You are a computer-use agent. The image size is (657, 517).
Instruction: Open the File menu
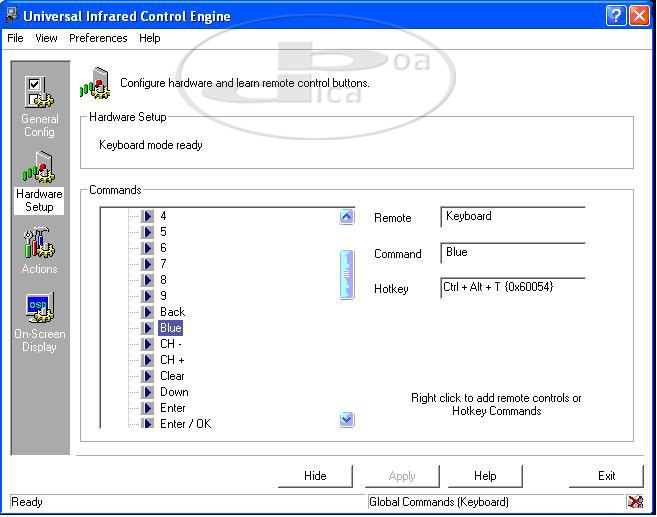(15, 38)
